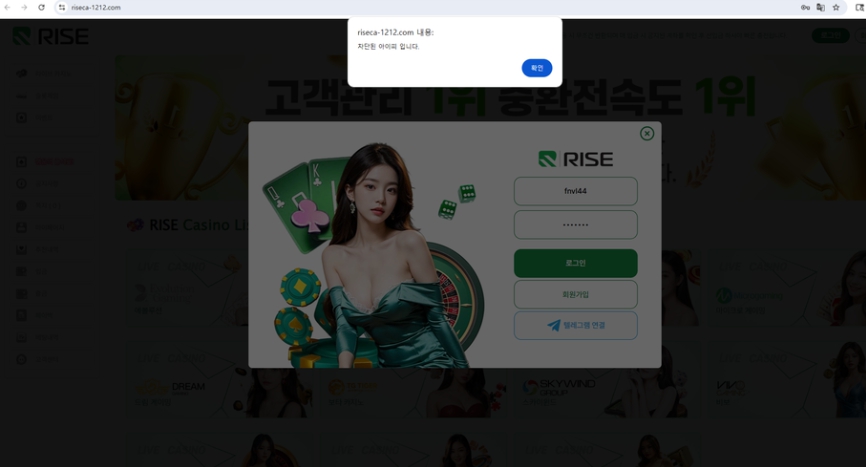Open saved passwords key icon

tap(805, 7)
